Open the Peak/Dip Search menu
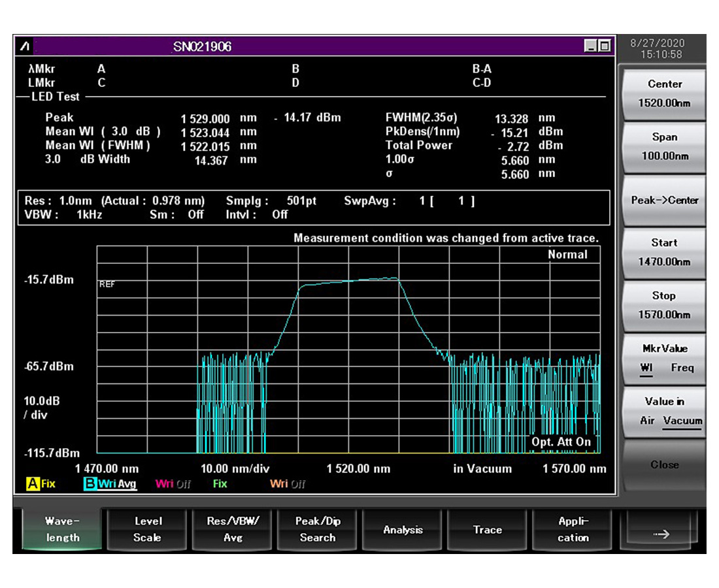The image size is (719, 588). point(318,529)
